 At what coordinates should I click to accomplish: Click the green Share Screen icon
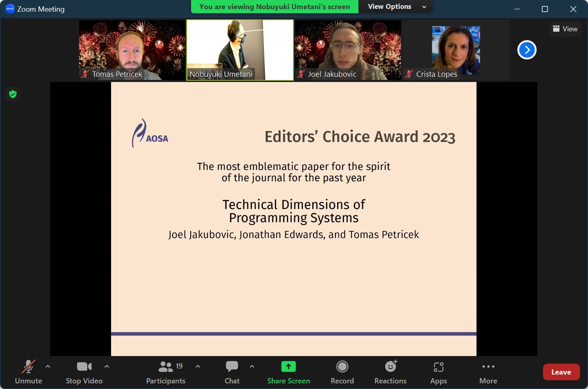tap(288, 367)
